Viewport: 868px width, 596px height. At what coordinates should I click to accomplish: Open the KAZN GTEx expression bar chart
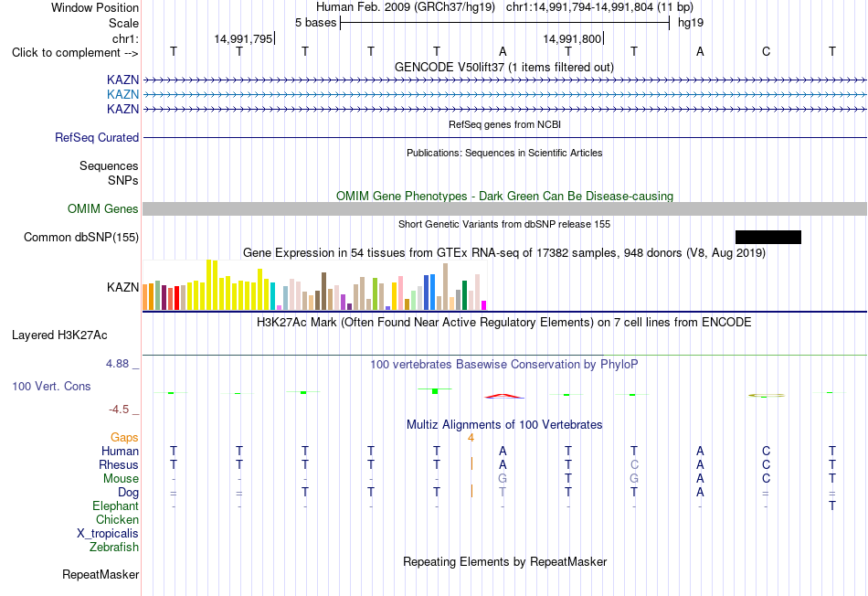(314, 285)
